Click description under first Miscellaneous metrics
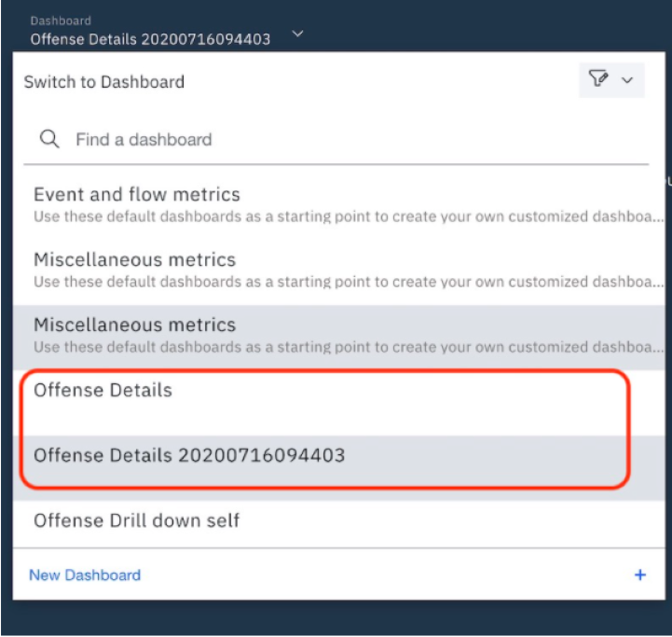The width and height of the screenshot is (672, 637). (345, 282)
